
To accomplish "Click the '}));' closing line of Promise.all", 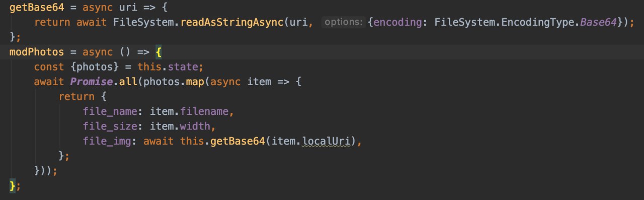I will pos(46,171).
